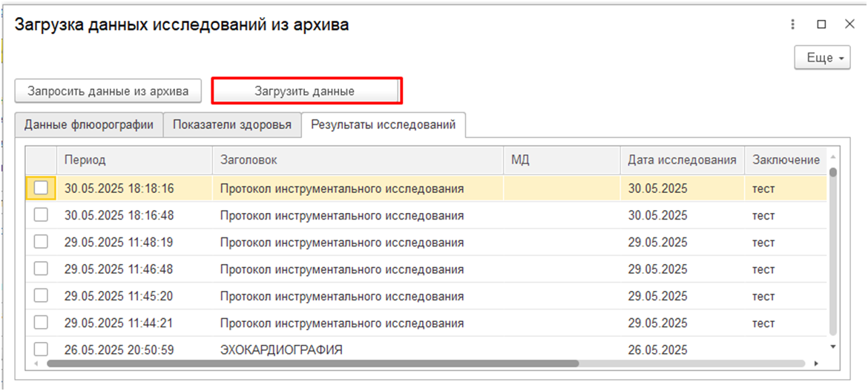Click the "Дата исследования" column header
The height and width of the screenshot is (391, 868).
(681, 160)
